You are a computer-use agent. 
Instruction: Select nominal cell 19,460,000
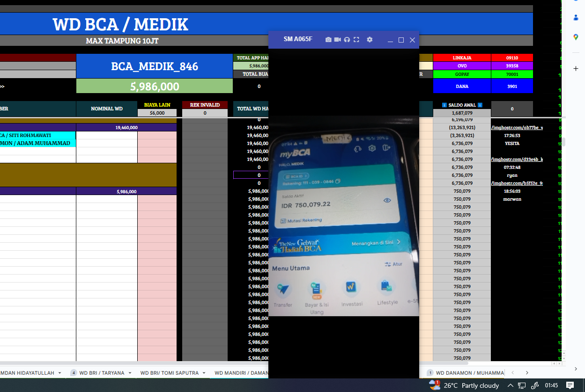[126, 127]
